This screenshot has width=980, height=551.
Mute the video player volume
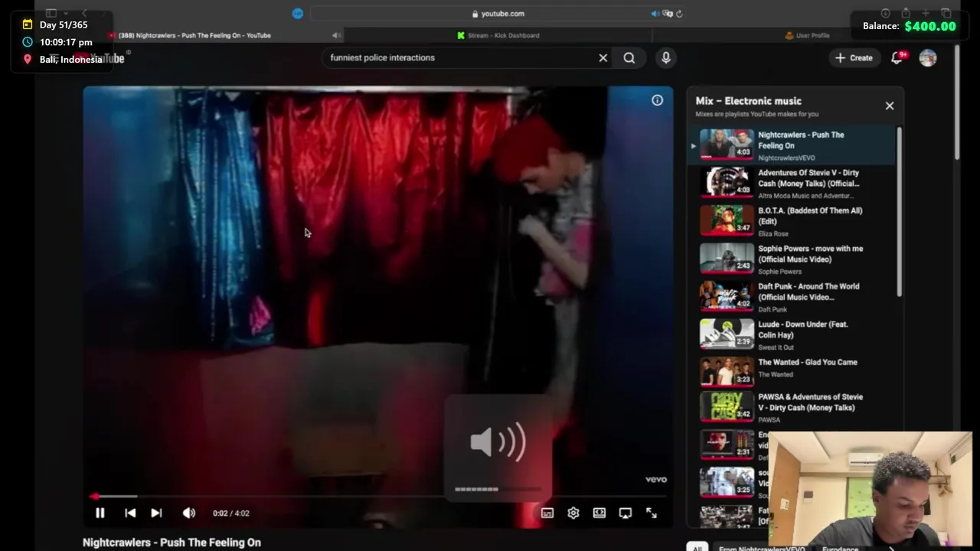point(188,514)
